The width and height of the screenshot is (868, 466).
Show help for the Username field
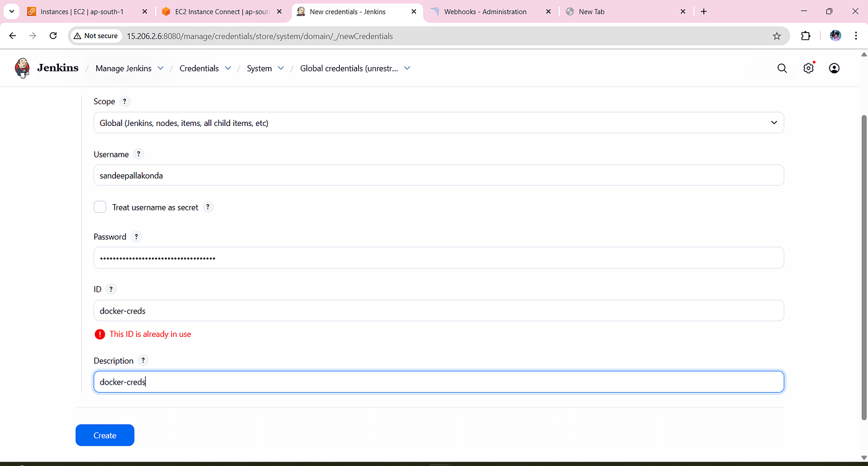tap(138, 155)
